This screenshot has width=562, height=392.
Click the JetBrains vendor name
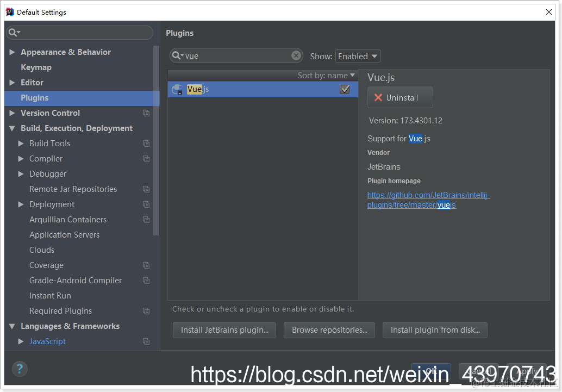tap(384, 167)
